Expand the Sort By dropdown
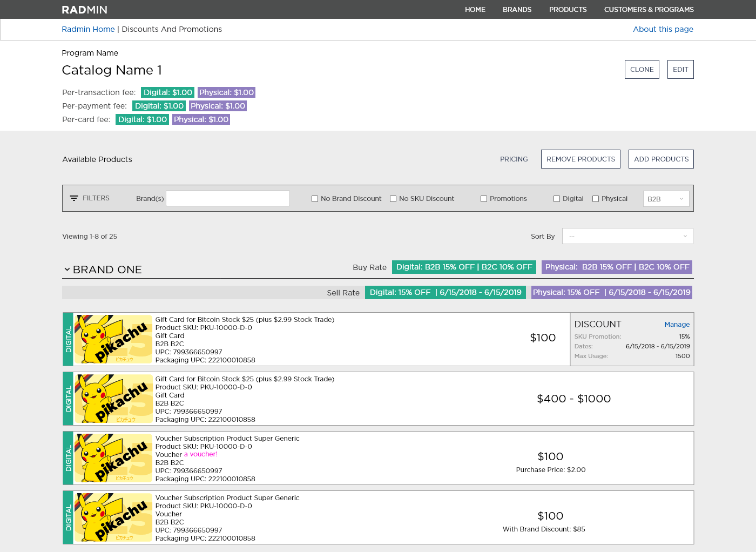756x552 pixels. click(x=627, y=236)
